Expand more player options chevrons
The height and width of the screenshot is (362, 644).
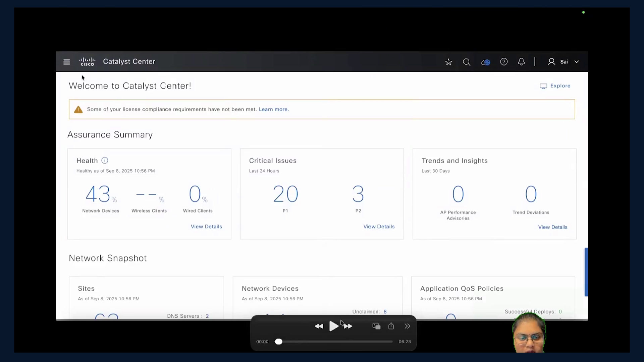point(407,326)
